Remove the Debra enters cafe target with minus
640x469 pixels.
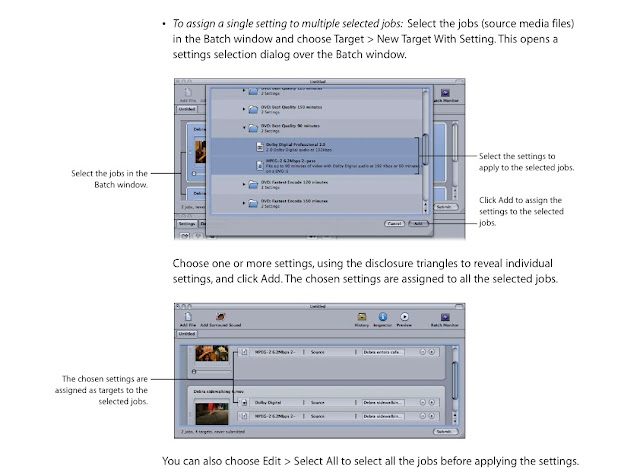pyautogui.click(x=423, y=351)
